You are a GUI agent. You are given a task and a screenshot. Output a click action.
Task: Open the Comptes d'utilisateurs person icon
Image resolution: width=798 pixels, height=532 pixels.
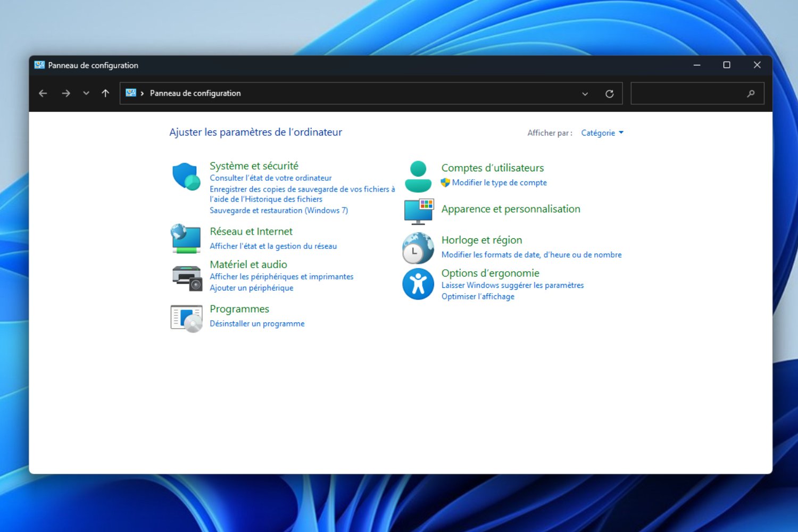pos(418,177)
